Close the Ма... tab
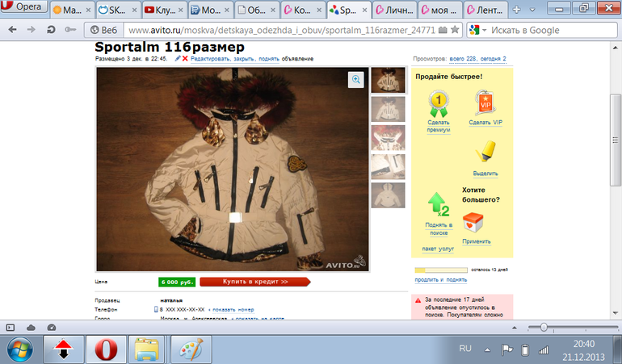 coord(88,10)
